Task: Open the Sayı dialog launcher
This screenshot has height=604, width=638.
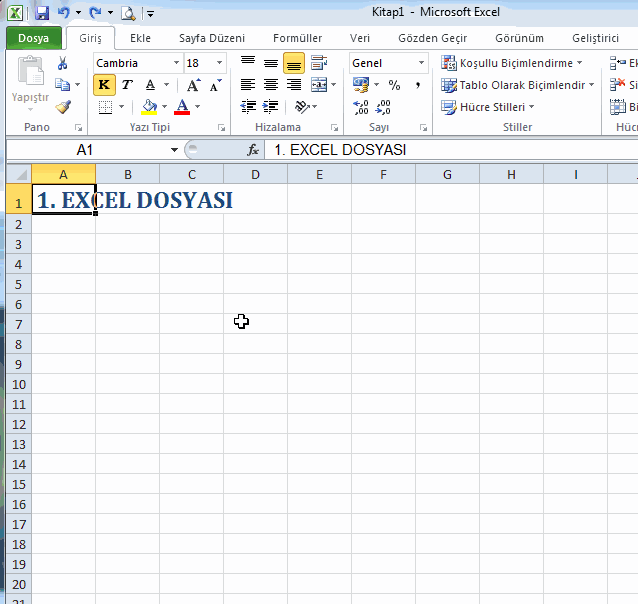Action: point(423,128)
